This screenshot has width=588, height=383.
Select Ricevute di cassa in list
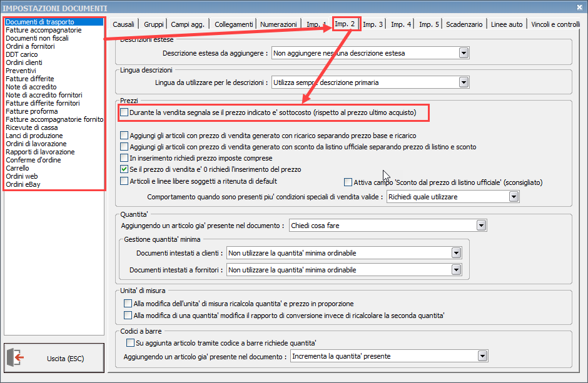(x=54, y=127)
